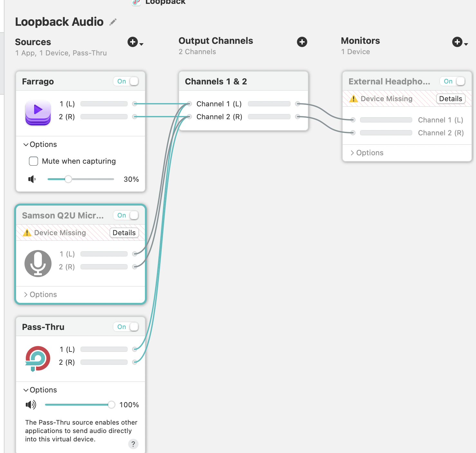Expand Samson Q2U Options section
This screenshot has height=453, width=476.
[x=40, y=294]
